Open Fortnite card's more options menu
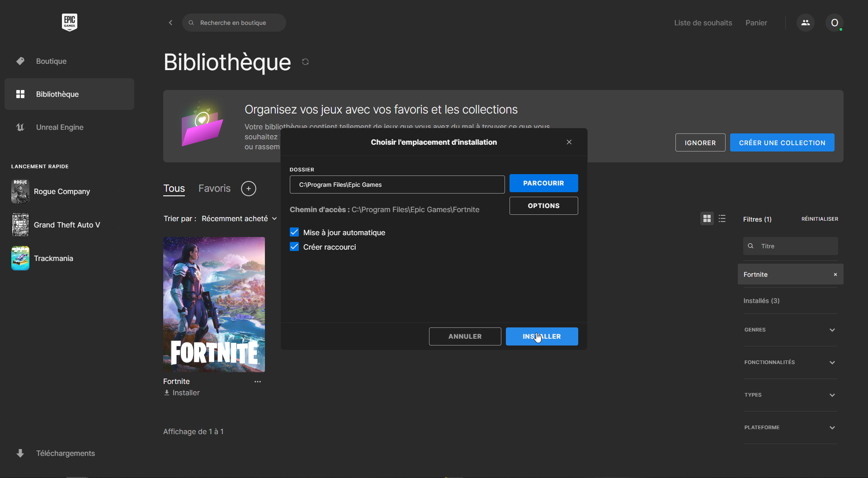 pyautogui.click(x=257, y=381)
